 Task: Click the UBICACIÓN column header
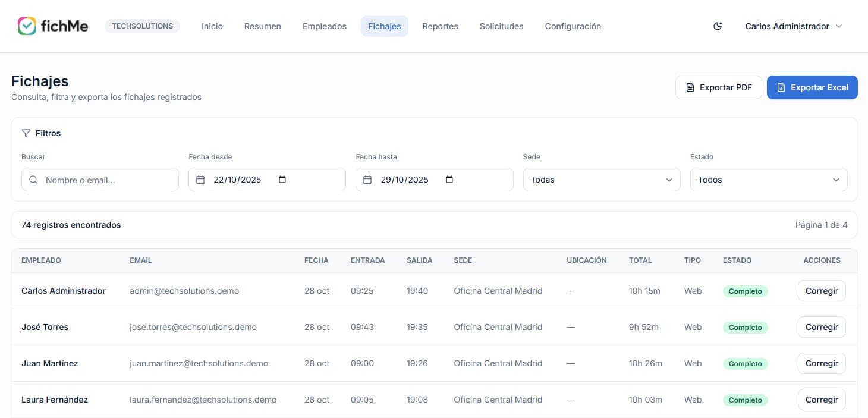point(587,260)
